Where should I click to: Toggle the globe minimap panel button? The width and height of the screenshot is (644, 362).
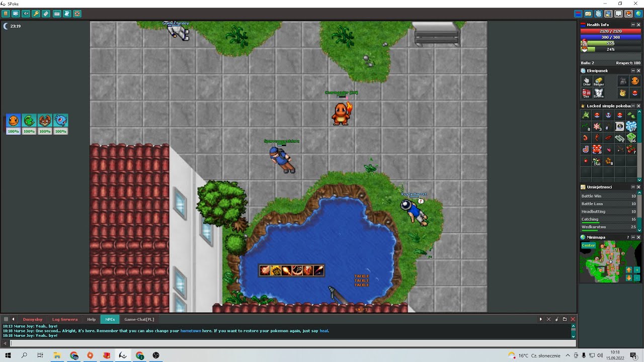[x=638, y=14]
